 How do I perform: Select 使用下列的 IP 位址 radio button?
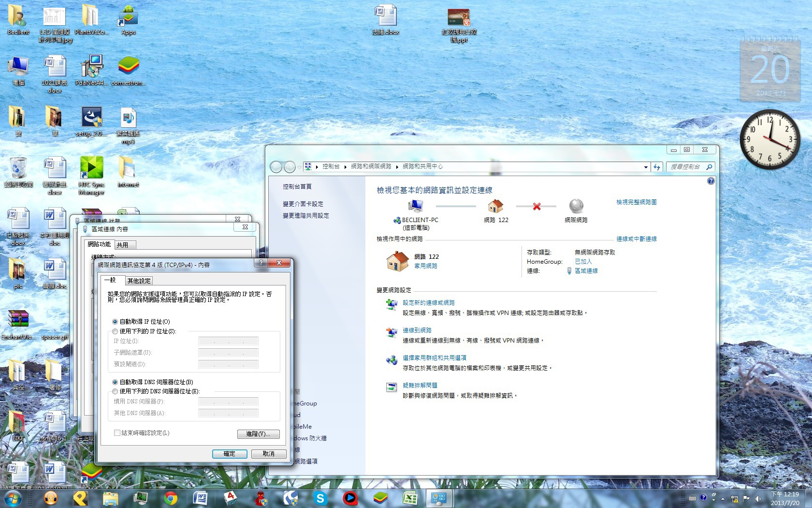115,331
